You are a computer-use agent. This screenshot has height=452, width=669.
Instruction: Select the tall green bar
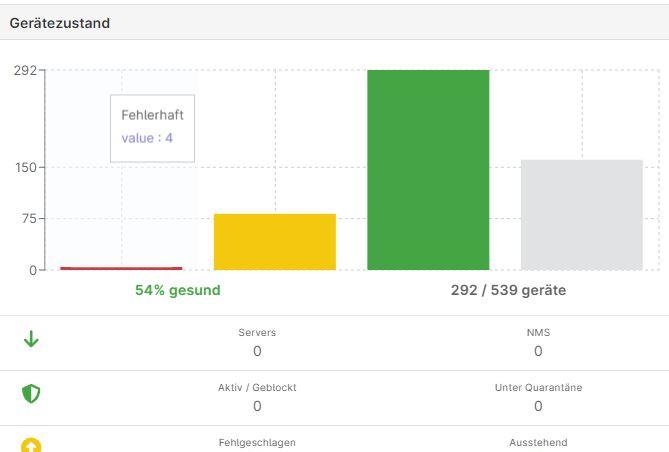pyautogui.click(x=428, y=170)
